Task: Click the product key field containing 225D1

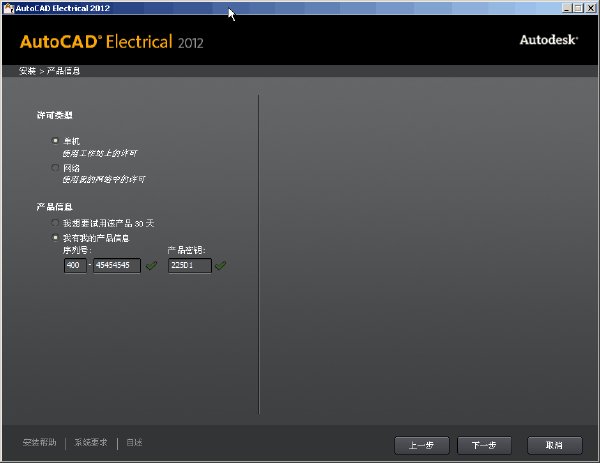Action: coord(189,265)
